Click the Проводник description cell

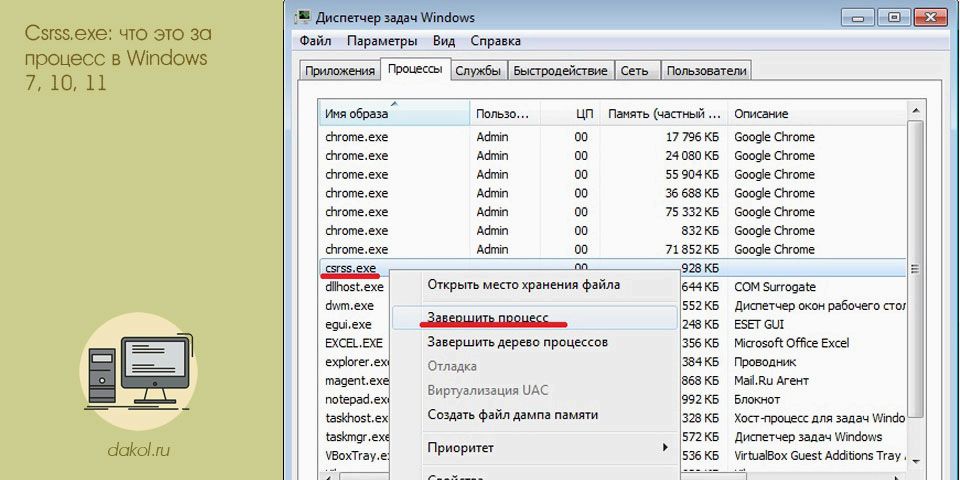(x=765, y=362)
